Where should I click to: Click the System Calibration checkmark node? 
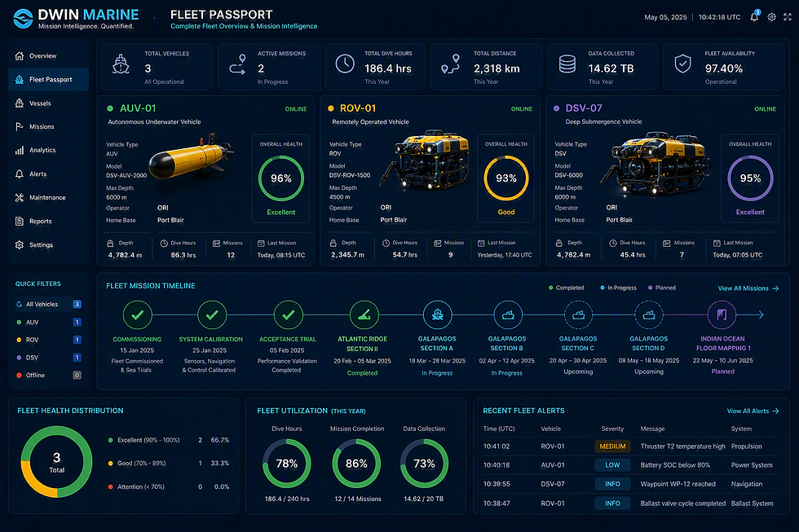tap(212, 315)
